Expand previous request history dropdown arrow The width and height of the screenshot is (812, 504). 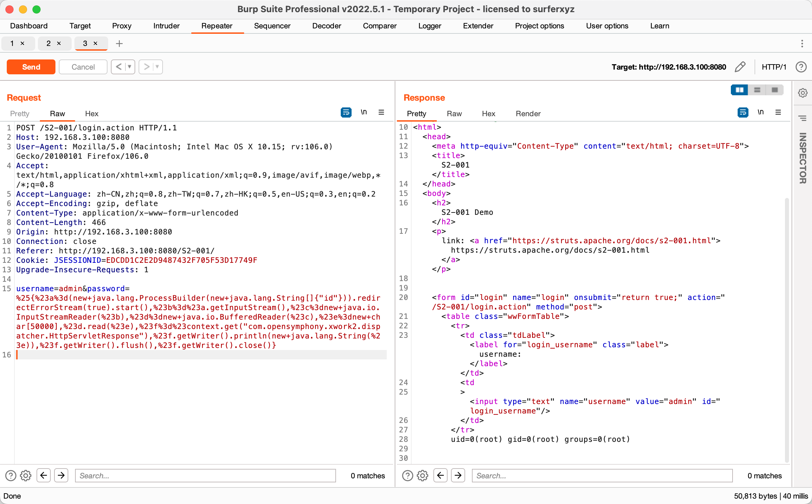point(129,67)
